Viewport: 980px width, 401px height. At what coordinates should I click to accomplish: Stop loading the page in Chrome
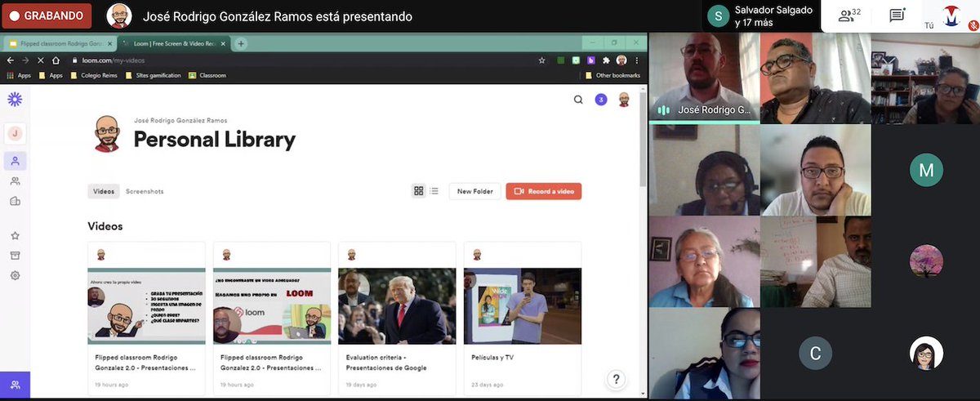[40, 60]
